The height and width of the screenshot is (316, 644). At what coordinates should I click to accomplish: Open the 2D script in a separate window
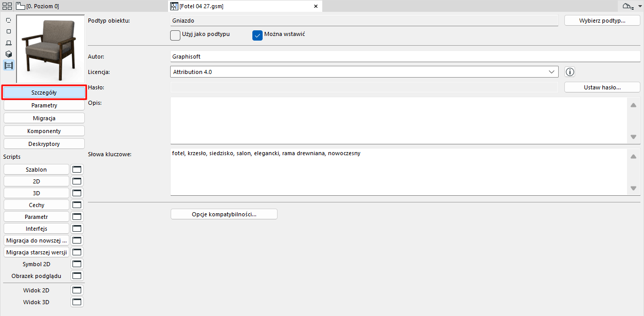pos(77,181)
